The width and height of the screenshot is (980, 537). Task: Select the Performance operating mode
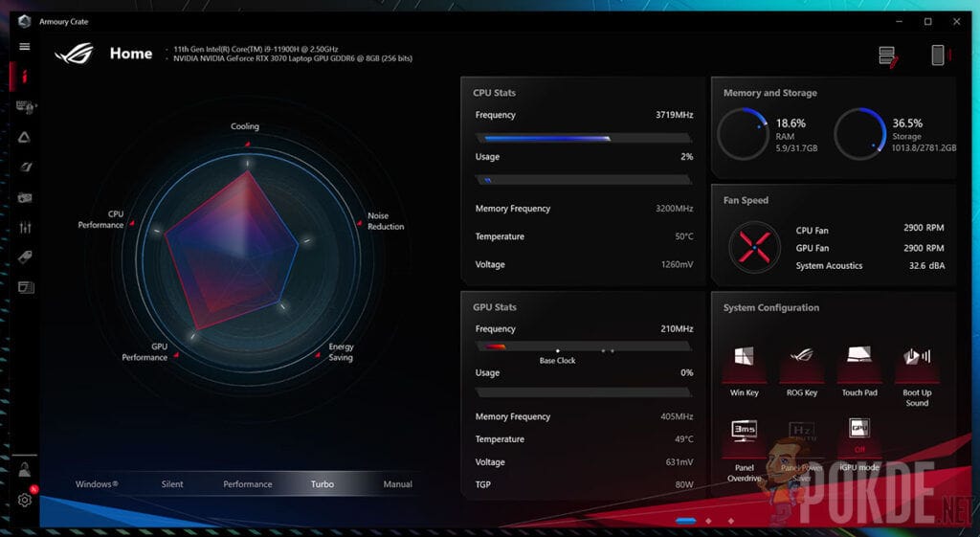[248, 483]
